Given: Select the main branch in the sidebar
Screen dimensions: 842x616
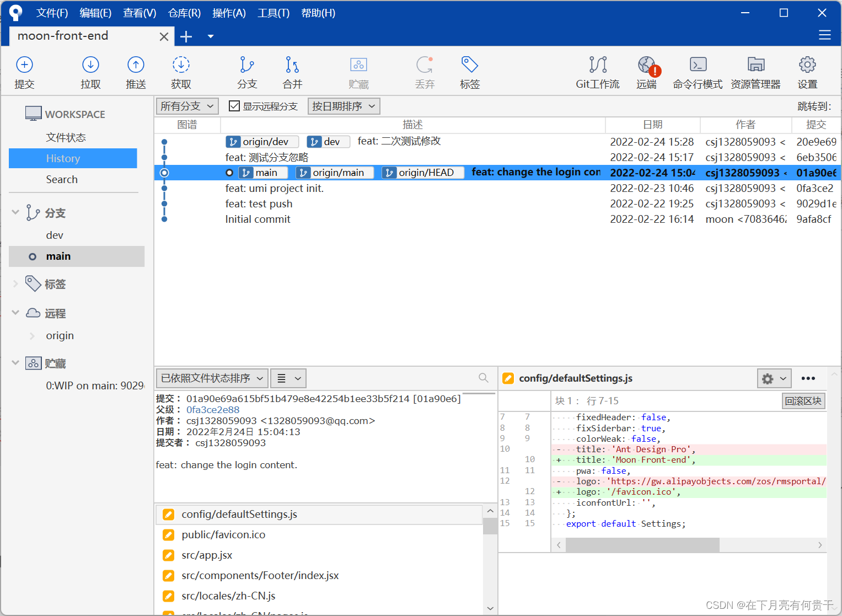Looking at the screenshot, I should (77, 256).
